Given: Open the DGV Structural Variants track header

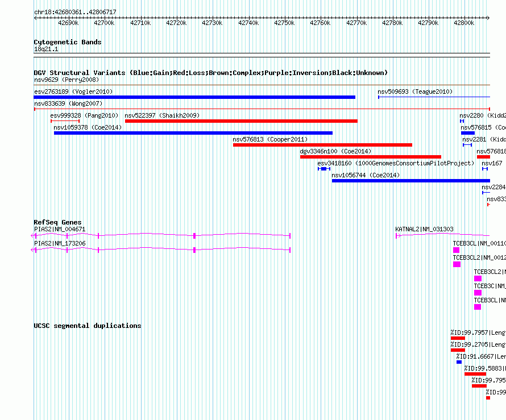Looking at the screenshot, I should tap(211, 73).
